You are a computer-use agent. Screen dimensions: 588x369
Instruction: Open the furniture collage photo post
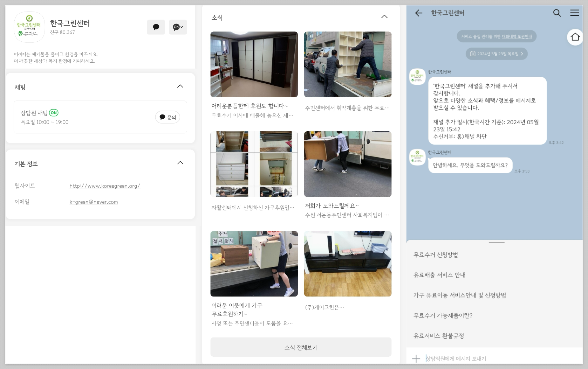254,164
